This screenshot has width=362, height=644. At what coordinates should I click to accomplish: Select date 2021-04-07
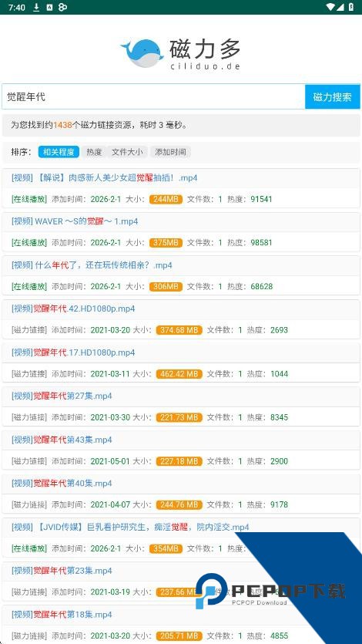[x=110, y=504]
